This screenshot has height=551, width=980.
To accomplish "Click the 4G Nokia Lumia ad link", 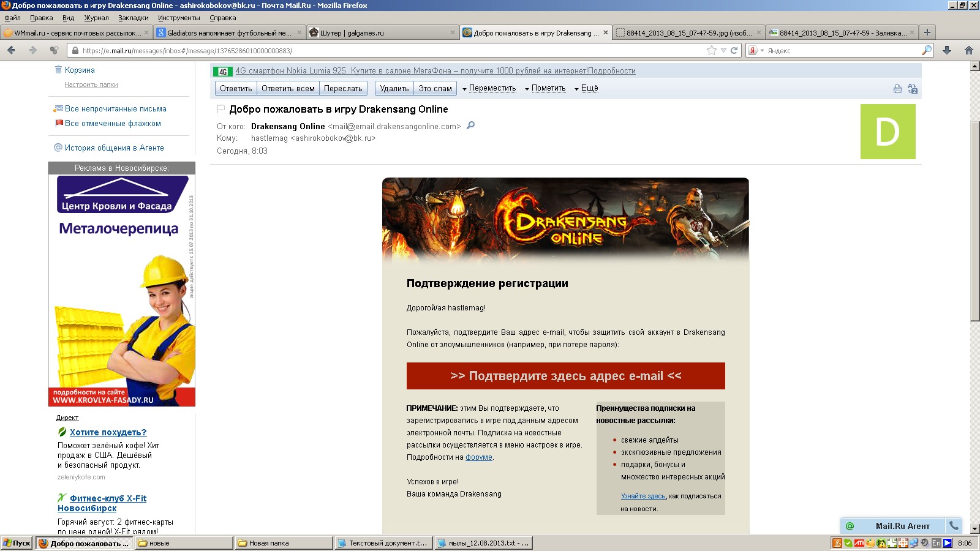I will coord(435,71).
